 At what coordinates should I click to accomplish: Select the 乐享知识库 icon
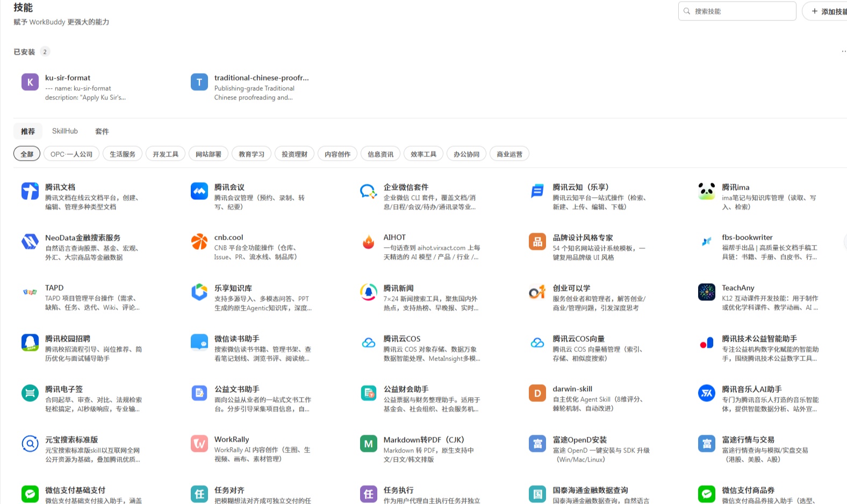tap(199, 292)
